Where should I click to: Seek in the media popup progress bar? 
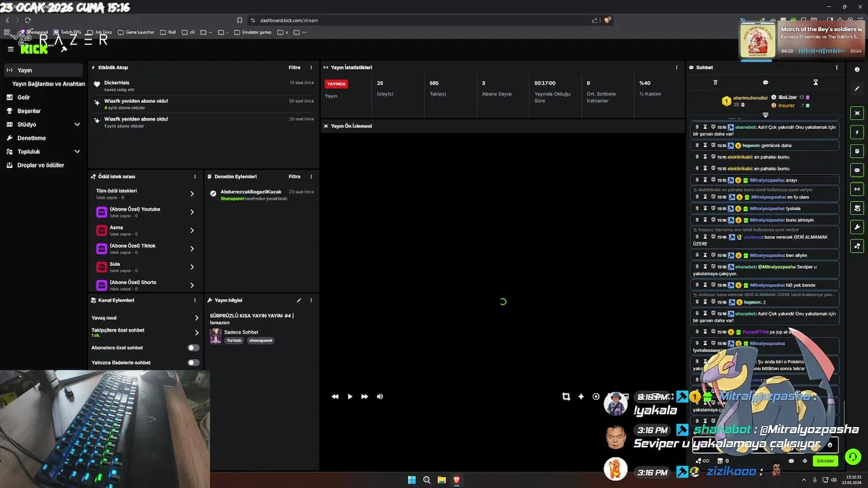(822, 51)
